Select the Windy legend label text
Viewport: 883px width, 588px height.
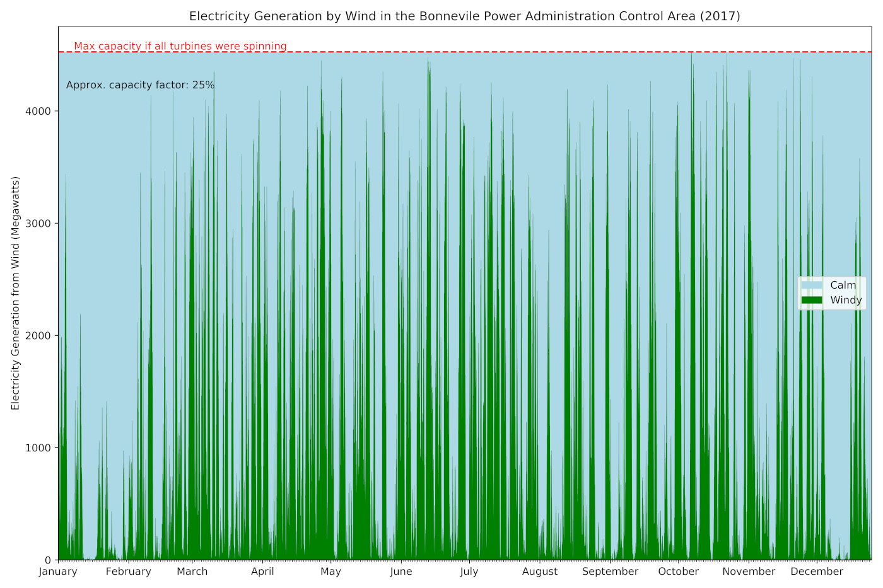pos(846,301)
